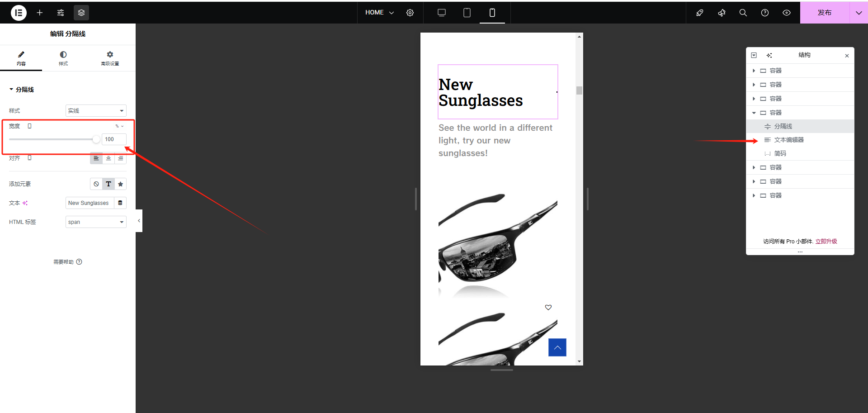Switch to the 样式 tab
This screenshot has width=868, height=413.
point(63,58)
